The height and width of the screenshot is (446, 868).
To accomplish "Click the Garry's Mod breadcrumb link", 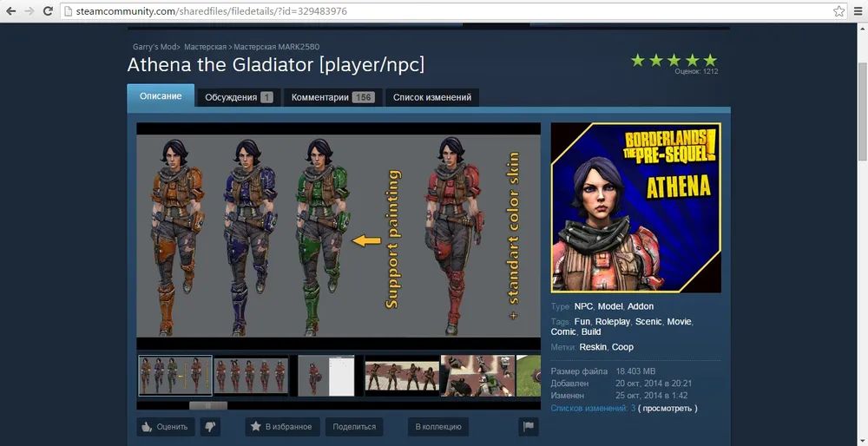I will click(x=155, y=46).
